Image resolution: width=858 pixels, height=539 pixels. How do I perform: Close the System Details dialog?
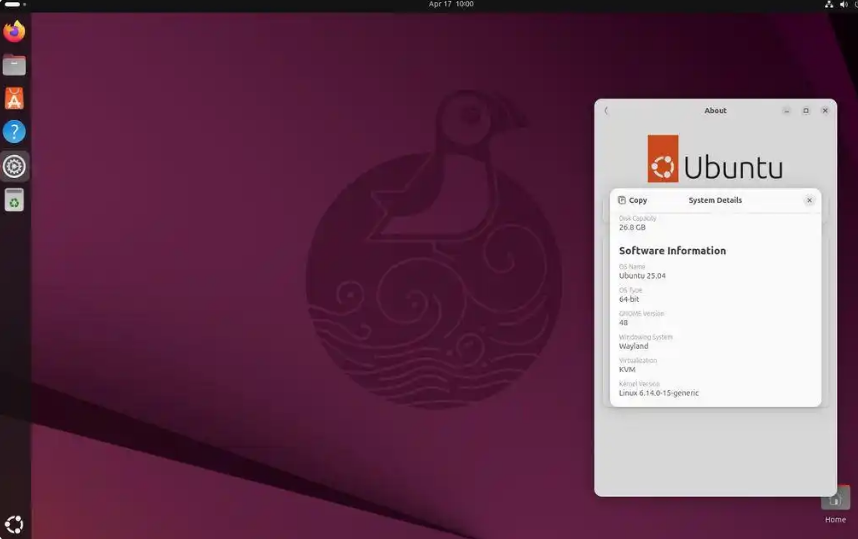coord(809,200)
